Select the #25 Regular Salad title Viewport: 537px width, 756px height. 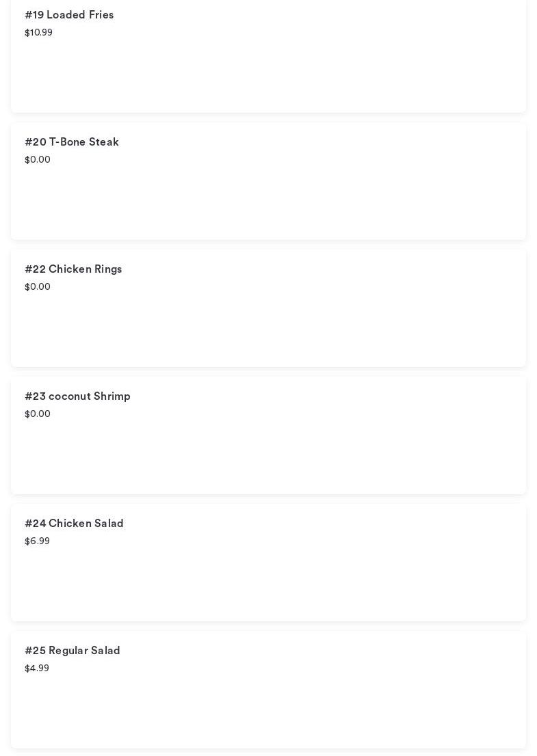[73, 651]
